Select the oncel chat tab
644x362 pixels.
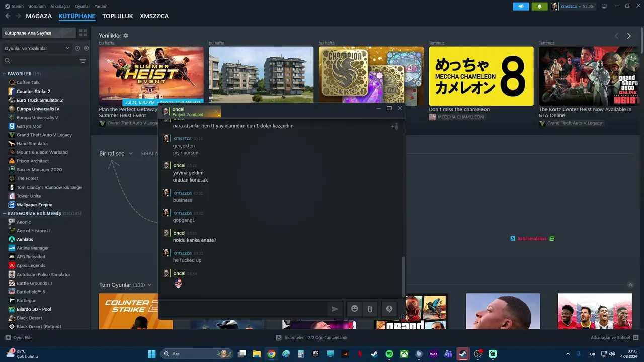[x=190, y=112]
